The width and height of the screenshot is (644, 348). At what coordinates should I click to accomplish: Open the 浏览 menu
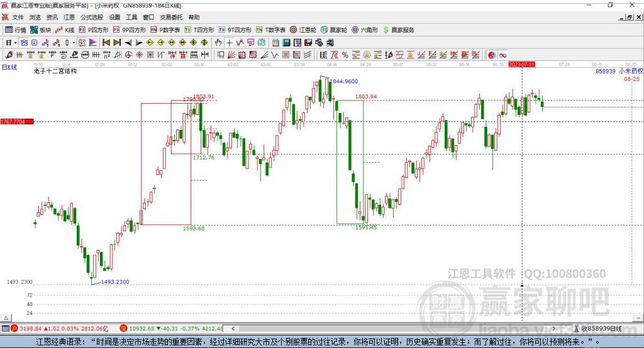pos(35,17)
